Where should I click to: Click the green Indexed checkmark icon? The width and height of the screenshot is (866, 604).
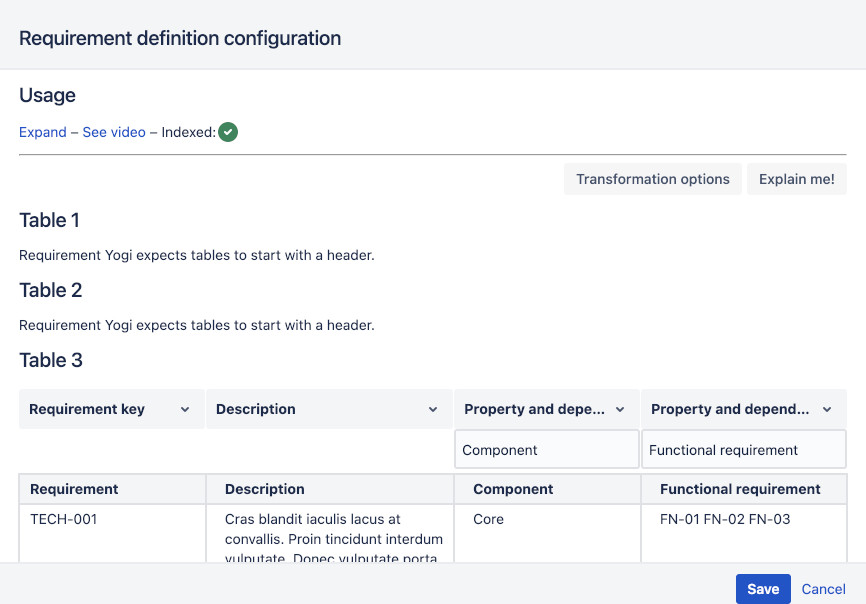(x=228, y=132)
